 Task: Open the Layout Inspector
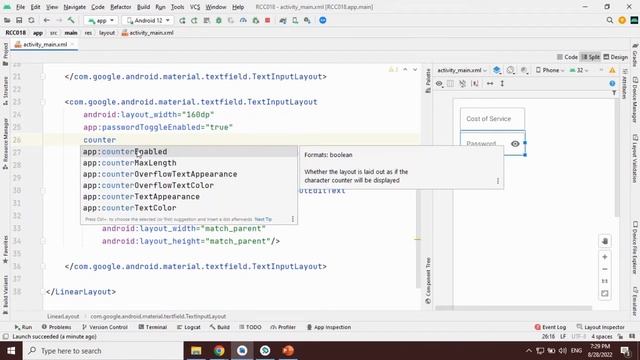point(600,327)
